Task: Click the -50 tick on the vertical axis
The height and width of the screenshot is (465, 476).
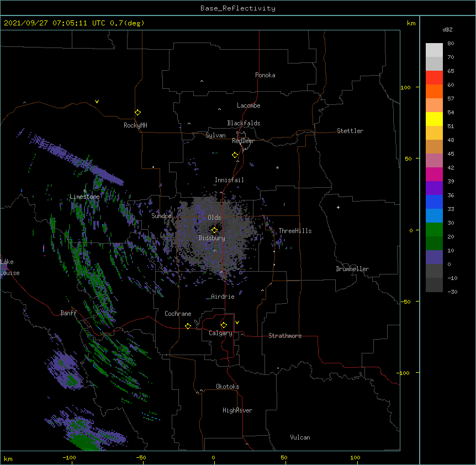Action: pyautogui.click(x=405, y=302)
